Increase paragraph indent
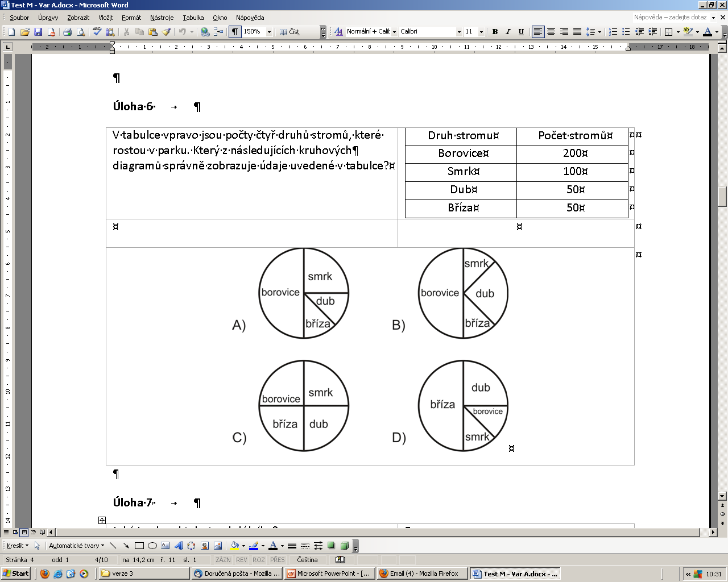The image size is (728, 582). (652, 32)
